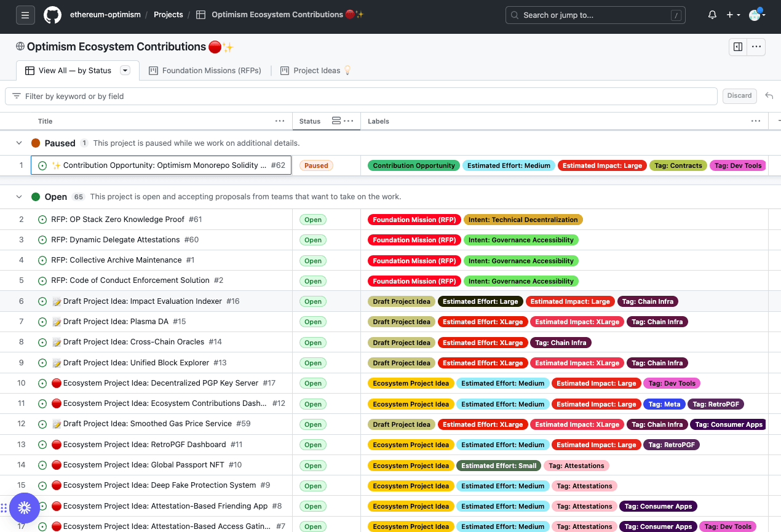Open Ecosystem Project Idea: Attestation-Based Friending App
Screen dimensions: 781x532
tap(165, 506)
